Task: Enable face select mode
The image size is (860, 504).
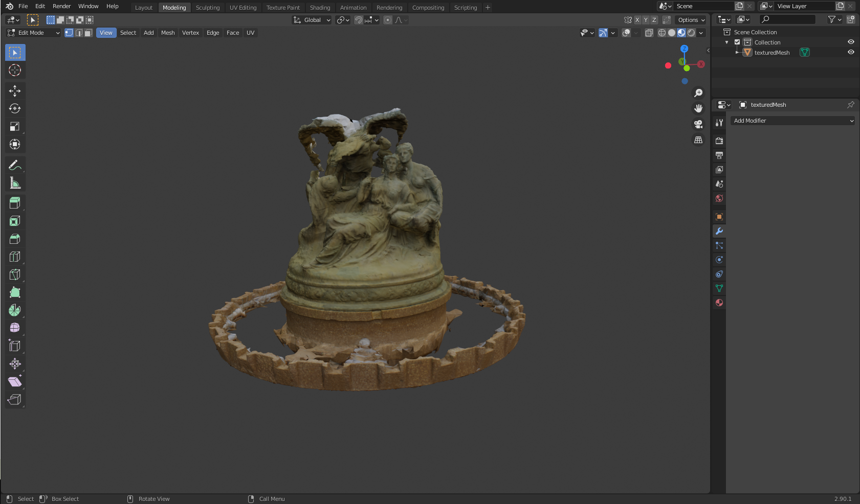Action: pos(88,33)
